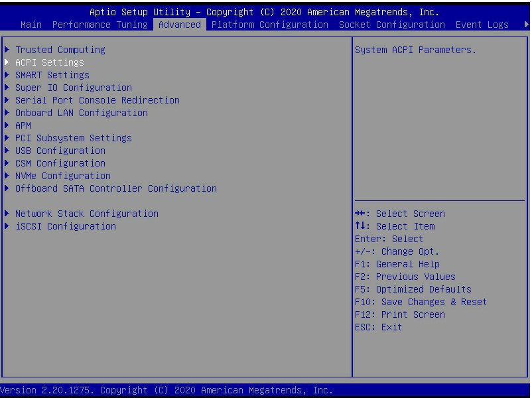Click the 'F1: General Help' hint
This screenshot has height=398, width=532.
pos(397,264)
